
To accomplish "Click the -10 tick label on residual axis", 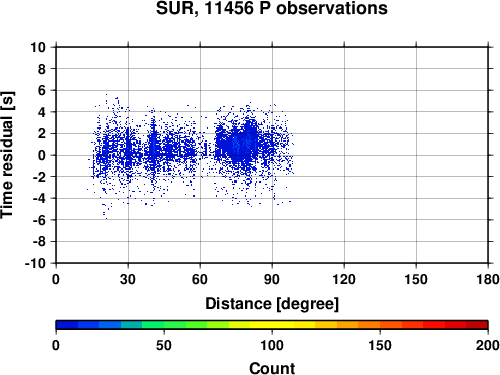I will [35, 263].
